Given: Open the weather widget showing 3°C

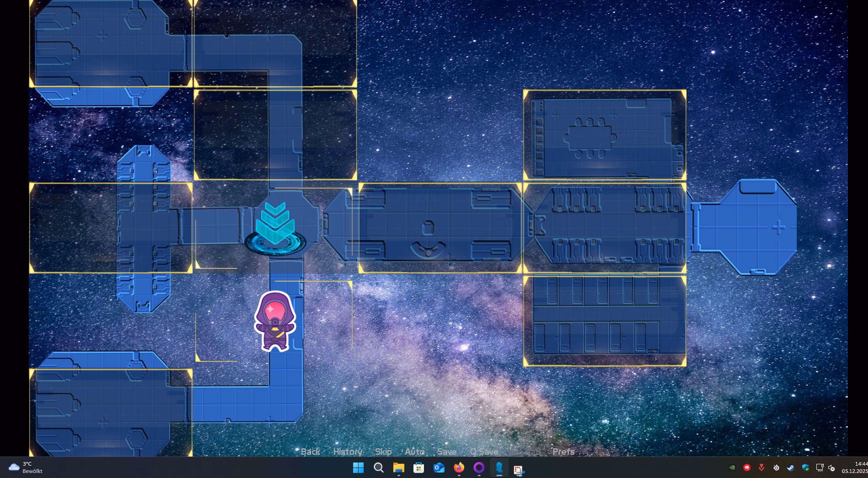Looking at the screenshot, I should (26, 467).
